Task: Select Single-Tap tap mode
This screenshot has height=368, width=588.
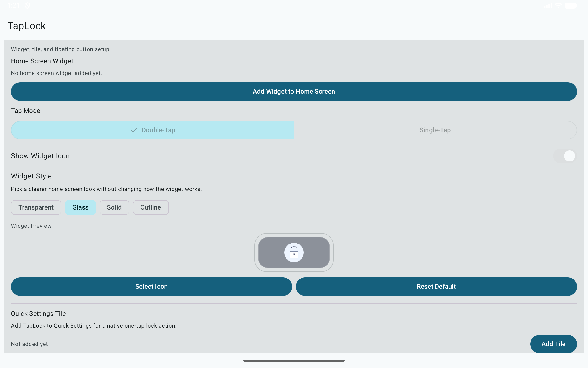Action: coord(435,130)
